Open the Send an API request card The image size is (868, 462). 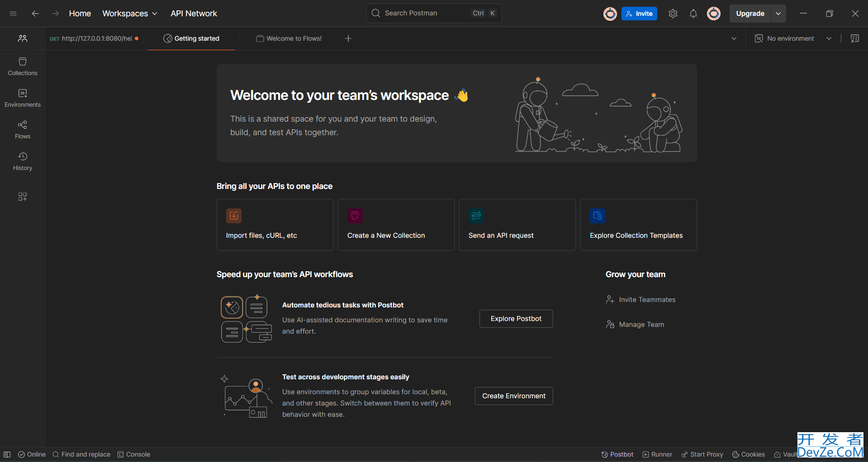(x=517, y=225)
